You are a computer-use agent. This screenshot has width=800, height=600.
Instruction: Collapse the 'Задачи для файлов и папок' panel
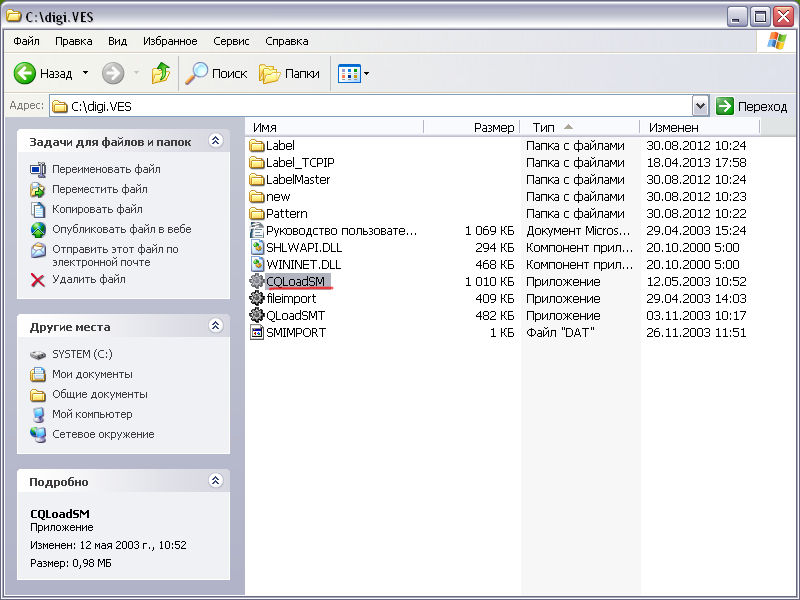(x=215, y=142)
